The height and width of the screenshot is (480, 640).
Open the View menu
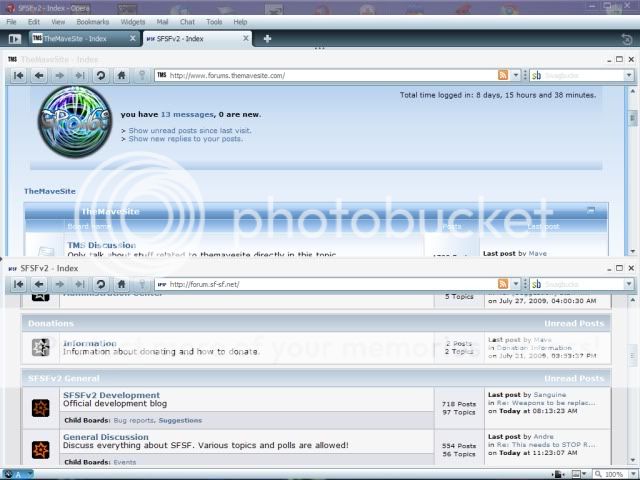click(x=58, y=22)
